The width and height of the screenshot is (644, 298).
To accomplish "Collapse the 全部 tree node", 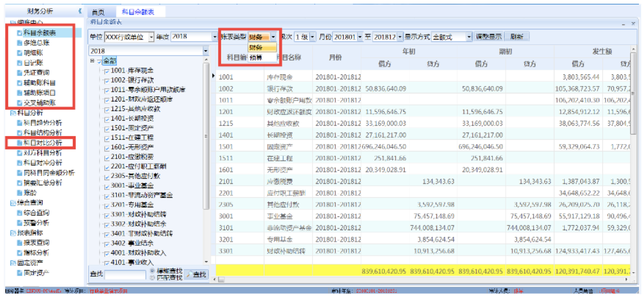I will point(92,61).
